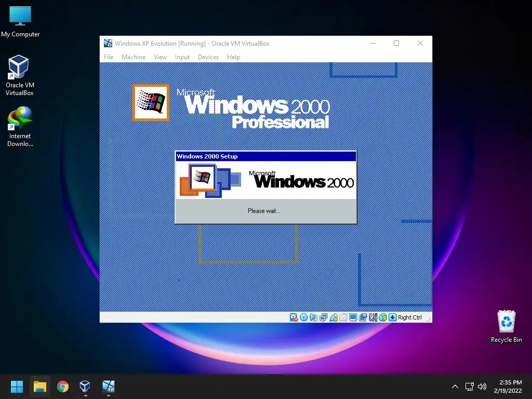The width and height of the screenshot is (532, 399).
Task: Open the File menu in VirtualBox
Action: pyautogui.click(x=109, y=57)
